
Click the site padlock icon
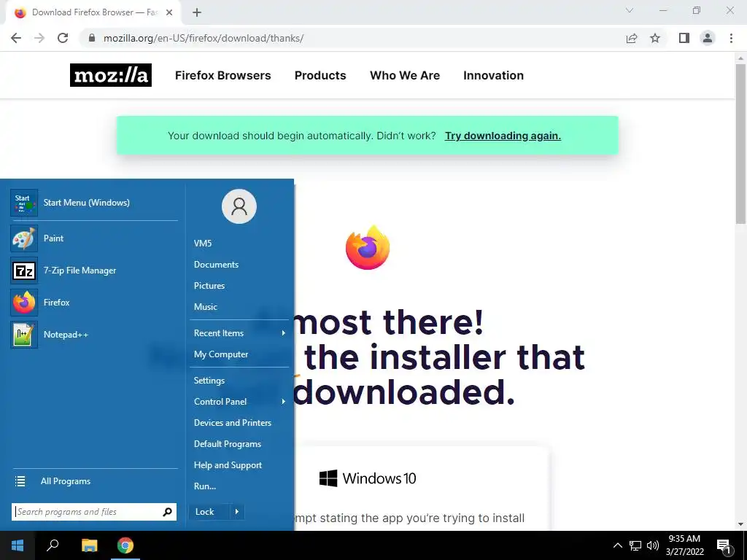click(x=92, y=38)
